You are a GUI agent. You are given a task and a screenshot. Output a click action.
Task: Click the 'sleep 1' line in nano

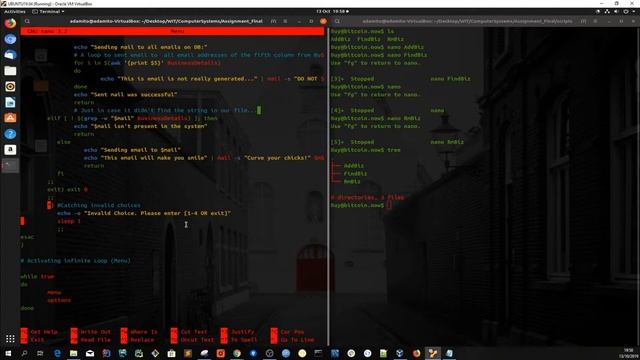(69, 221)
